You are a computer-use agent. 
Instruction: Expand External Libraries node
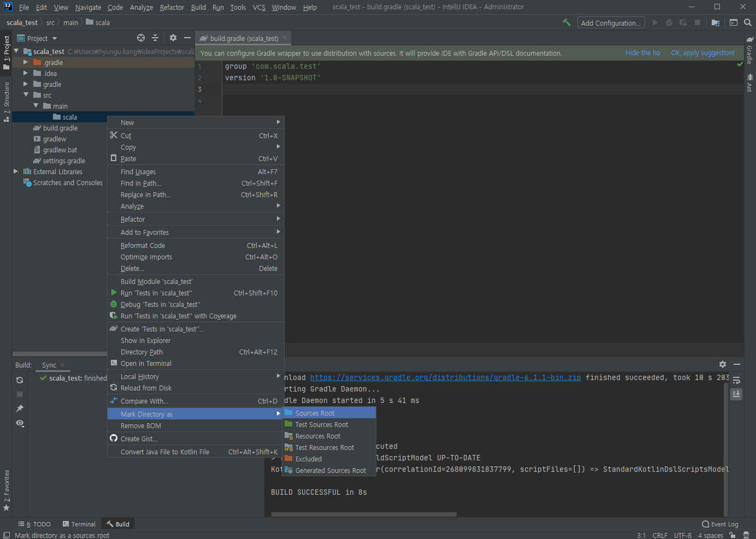point(16,171)
